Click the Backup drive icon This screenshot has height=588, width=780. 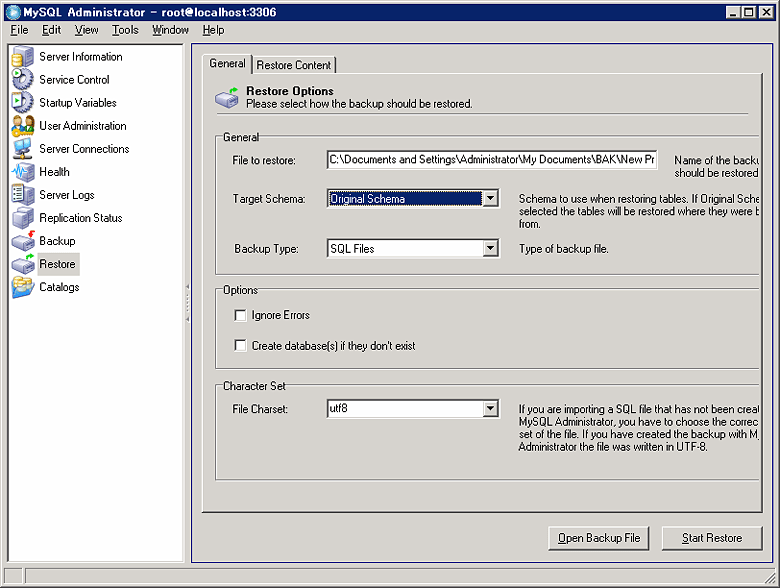point(22,241)
